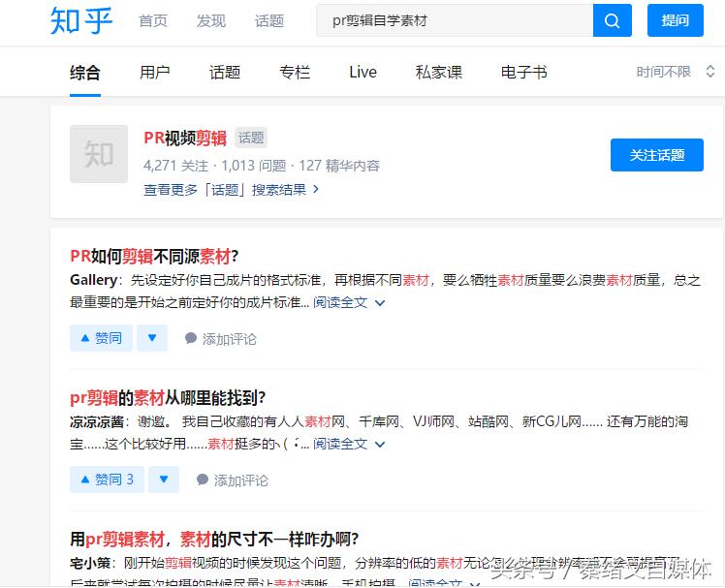This screenshot has width=725, height=588.
Task: Expand 阅读全文 for 凉凉凉酱's answer
Action: 349,445
